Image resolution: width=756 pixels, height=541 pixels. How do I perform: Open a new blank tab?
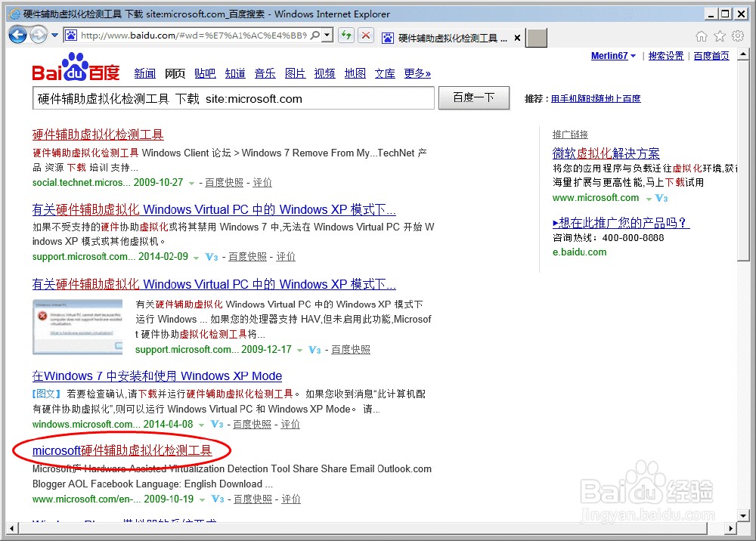[x=536, y=38]
